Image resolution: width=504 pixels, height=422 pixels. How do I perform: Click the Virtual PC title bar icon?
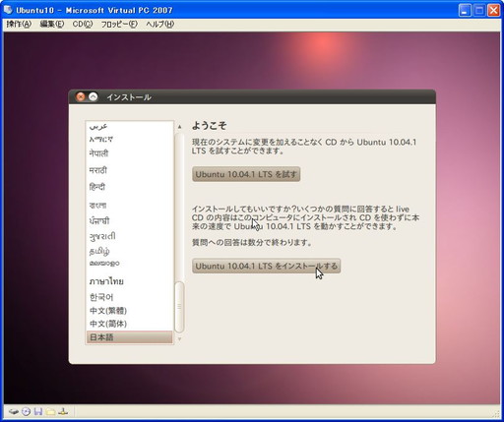click(x=8, y=10)
